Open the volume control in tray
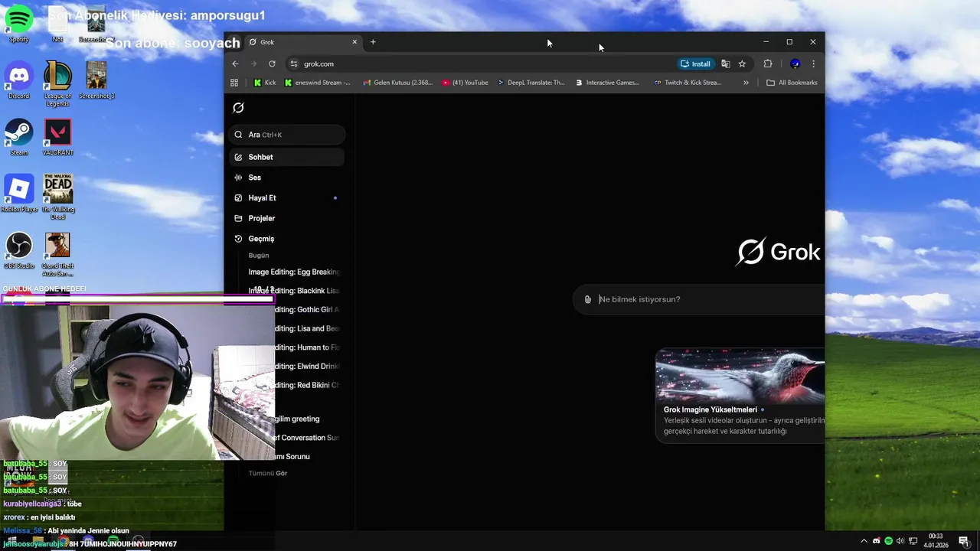Viewport: 980px width, 551px height. [x=900, y=541]
